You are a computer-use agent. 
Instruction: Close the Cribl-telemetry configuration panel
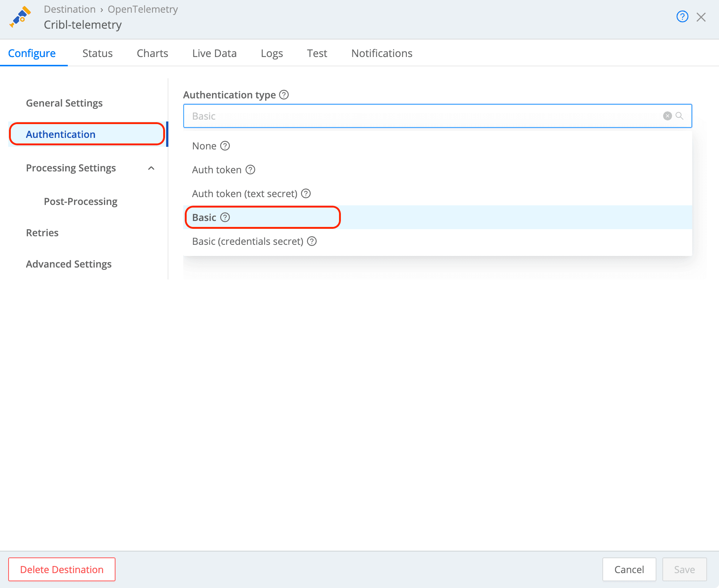coord(701,17)
